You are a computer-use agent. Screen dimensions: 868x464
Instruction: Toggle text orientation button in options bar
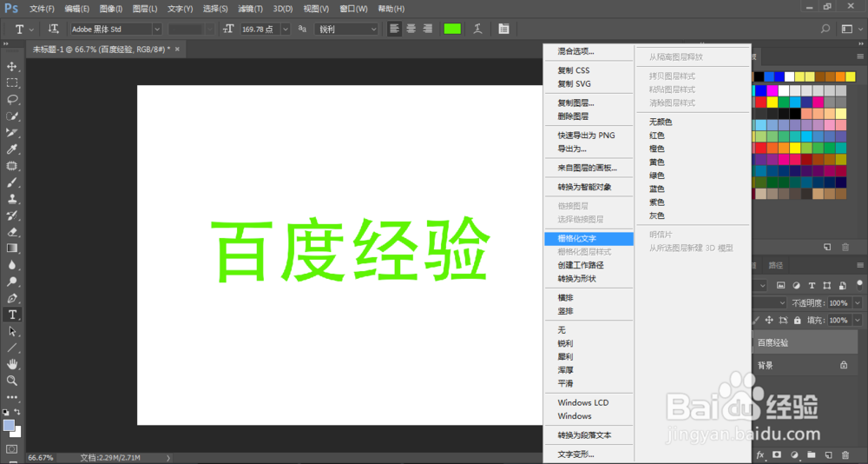tap(54, 29)
